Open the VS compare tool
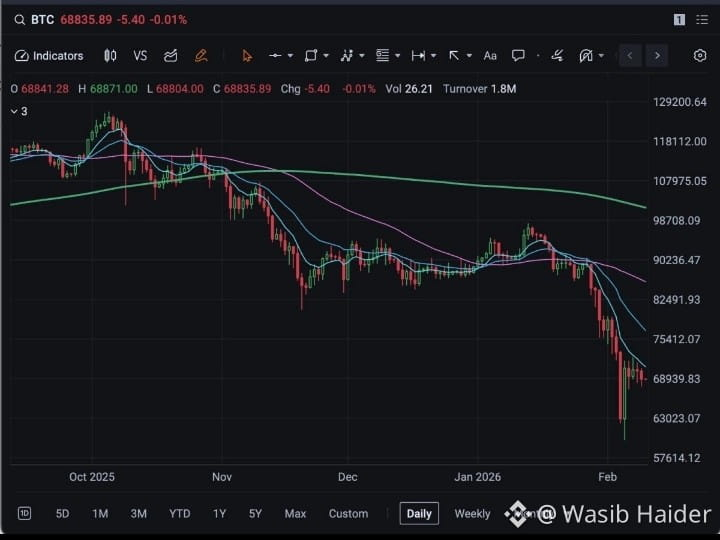The height and width of the screenshot is (540, 720). coord(140,56)
